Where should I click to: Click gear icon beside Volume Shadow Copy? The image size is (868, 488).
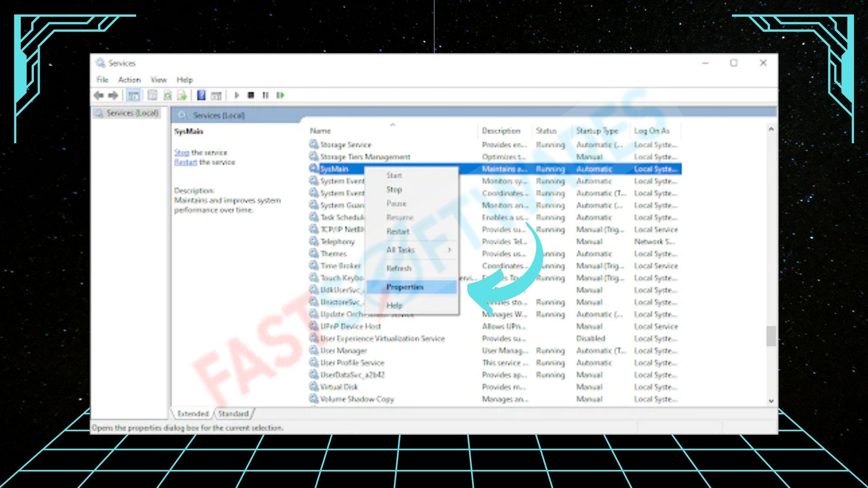click(x=314, y=399)
